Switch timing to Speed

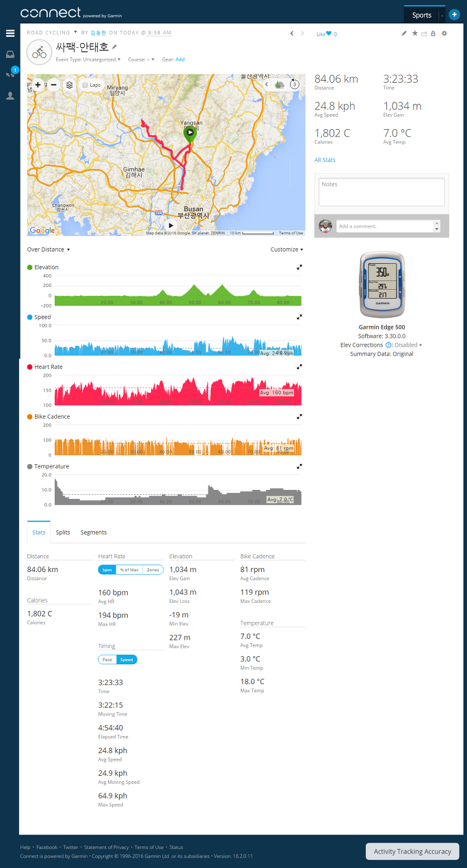[x=126, y=660]
